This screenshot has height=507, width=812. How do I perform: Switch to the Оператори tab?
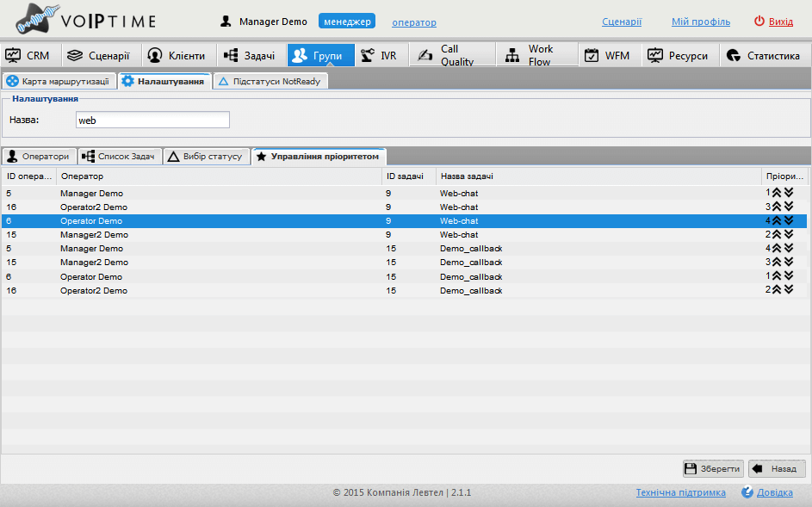(40, 157)
